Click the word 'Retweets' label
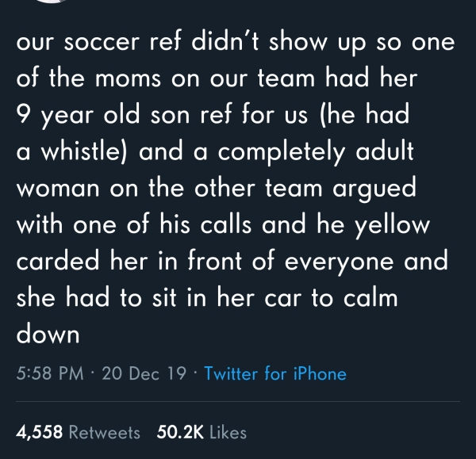Image resolution: width=476 pixels, height=459 pixels. point(105,432)
